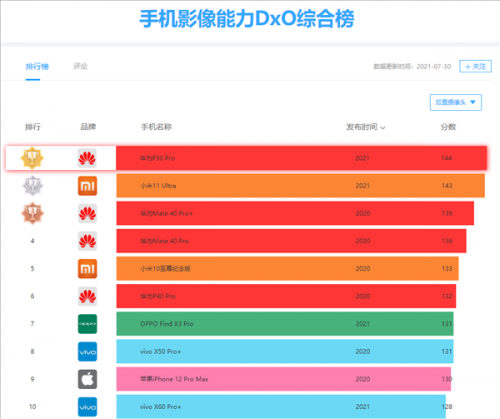The height and width of the screenshot is (419, 500).
Task: Switch to the 评论 tab
Action: [80, 66]
